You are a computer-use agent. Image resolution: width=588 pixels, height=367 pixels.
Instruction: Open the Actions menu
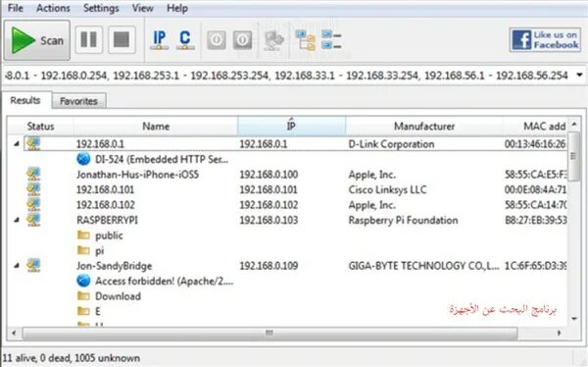pos(53,8)
